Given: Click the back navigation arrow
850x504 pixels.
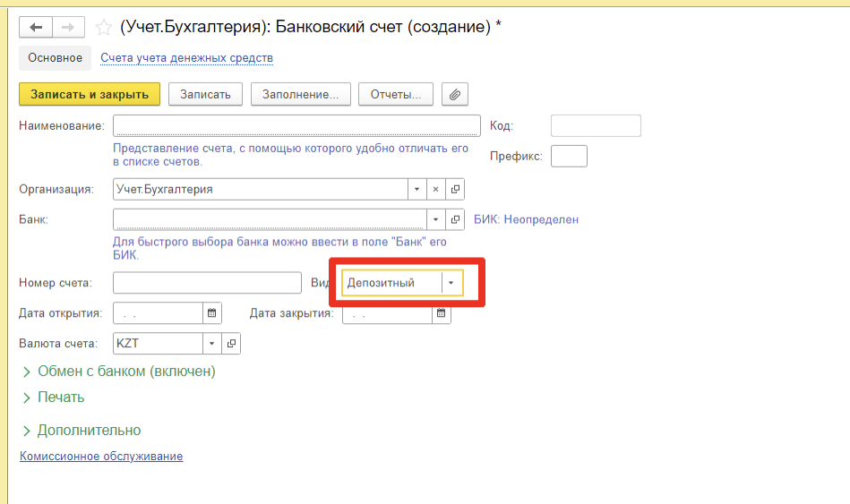Looking at the screenshot, I should coord(36,28).
